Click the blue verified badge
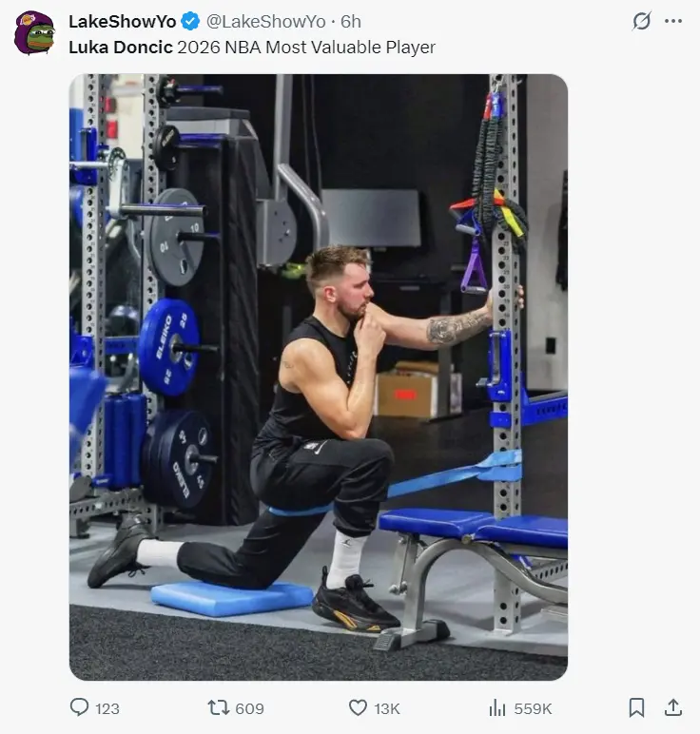The image size is (700, 734). (190, 22)
